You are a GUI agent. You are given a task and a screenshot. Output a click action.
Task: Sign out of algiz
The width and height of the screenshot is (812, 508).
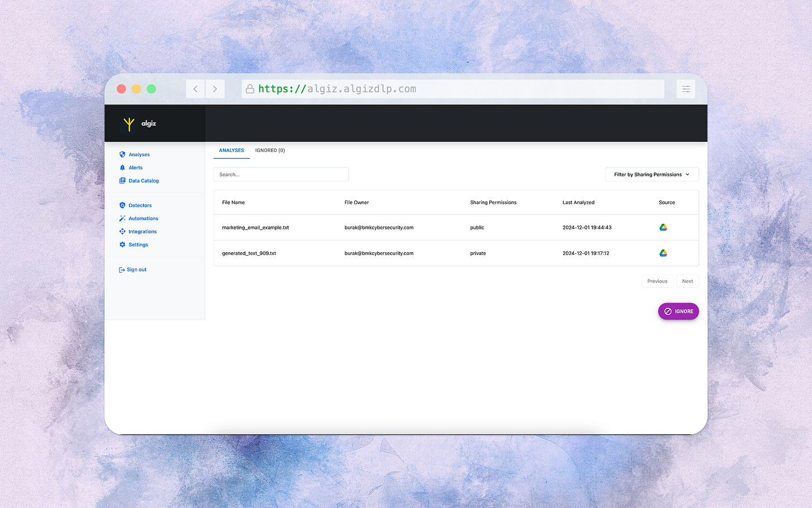[x=137, y=270]
